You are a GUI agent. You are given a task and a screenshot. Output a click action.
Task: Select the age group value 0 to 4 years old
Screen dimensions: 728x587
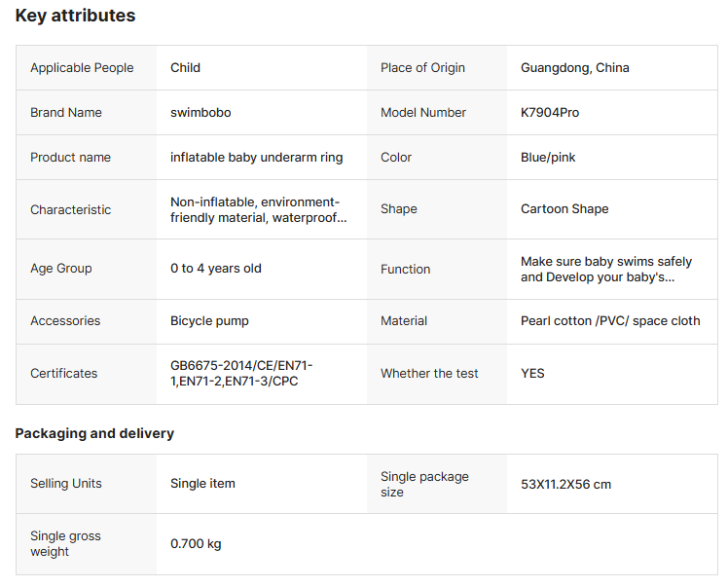(x=216, y=268)
